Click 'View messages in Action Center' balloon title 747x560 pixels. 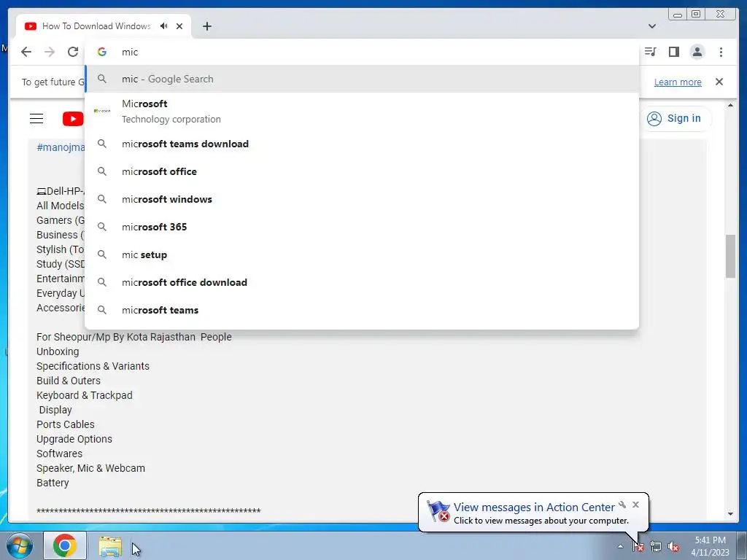(x=534, y=507)
